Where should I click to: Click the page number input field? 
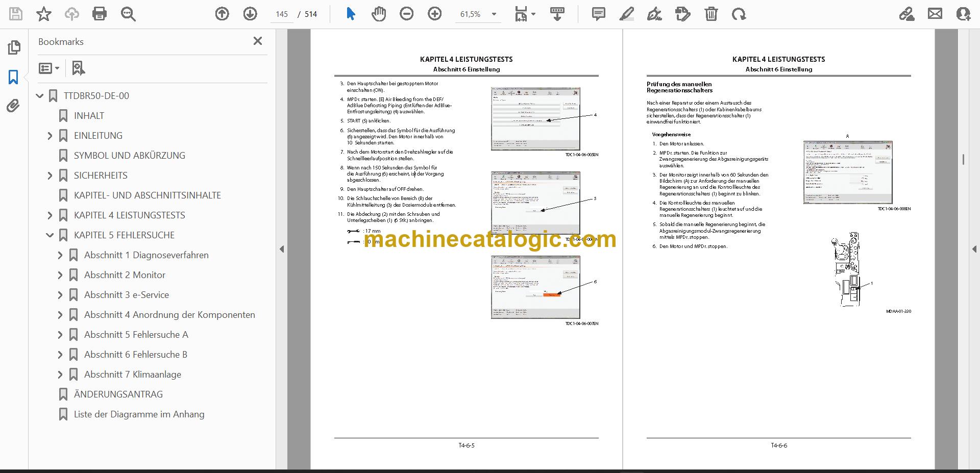coord(282,14)
